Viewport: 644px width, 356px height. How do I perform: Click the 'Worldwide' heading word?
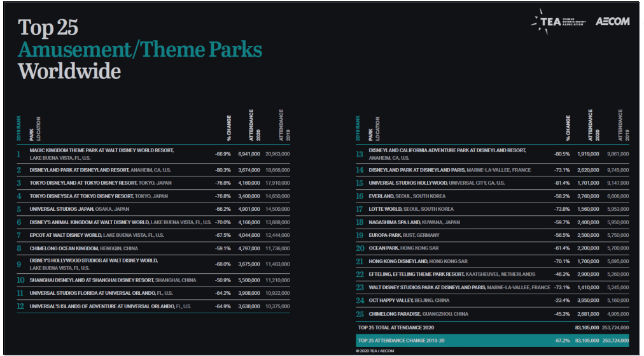click(69, 71)
